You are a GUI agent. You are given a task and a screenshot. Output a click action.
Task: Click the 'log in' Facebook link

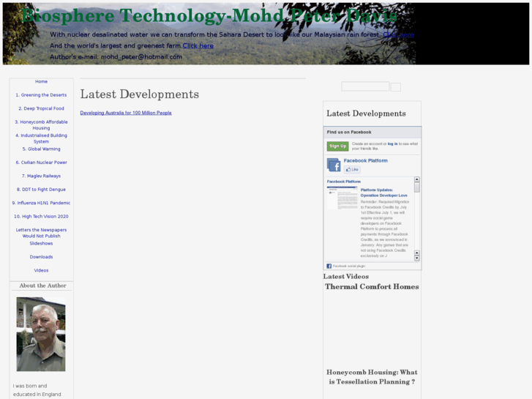(x=392, y=143)
